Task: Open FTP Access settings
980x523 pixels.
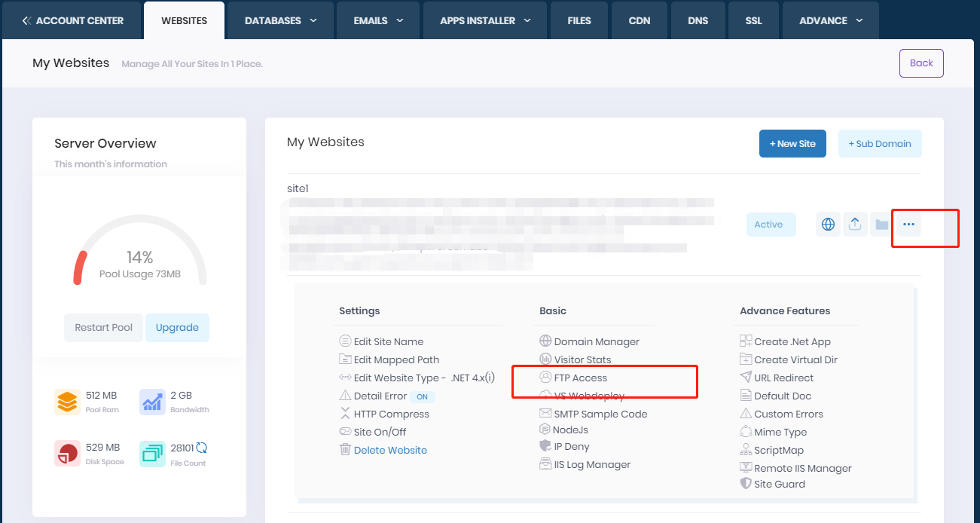Action: click(x=580, y=377)
